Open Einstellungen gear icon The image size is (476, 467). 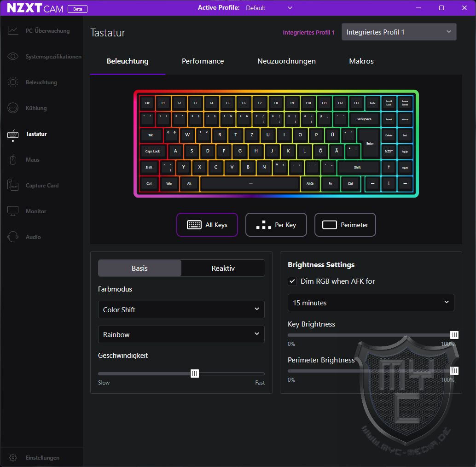tap(13, 458)
